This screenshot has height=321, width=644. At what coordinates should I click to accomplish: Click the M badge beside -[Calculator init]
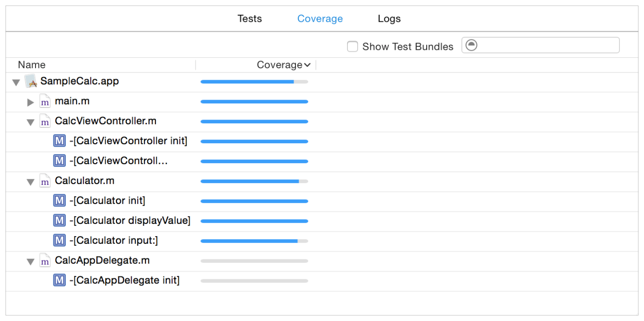pyautogui.click(x=59, y=201)
